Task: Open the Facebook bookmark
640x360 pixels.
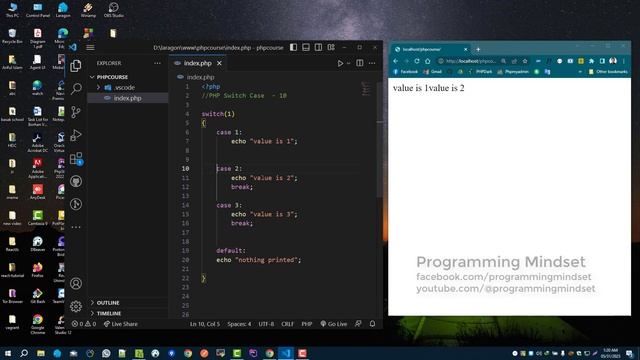Action: 405,72
